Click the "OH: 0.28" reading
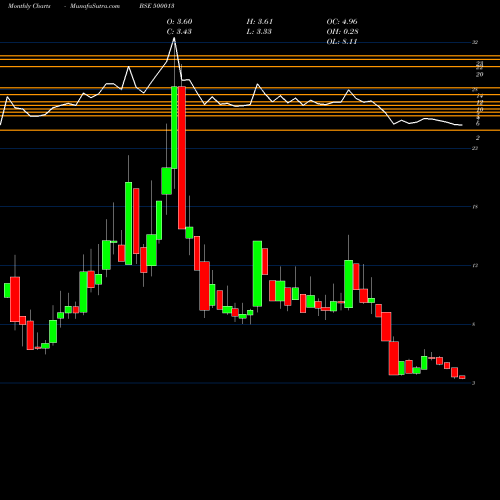Screen dimensions: 500x500 click(343, 32)
